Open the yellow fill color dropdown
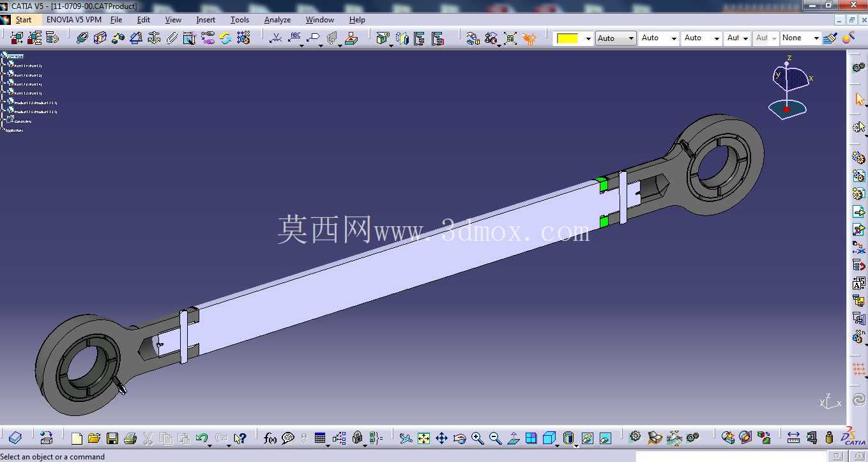 pyautogui.click(x=588, y=39)
